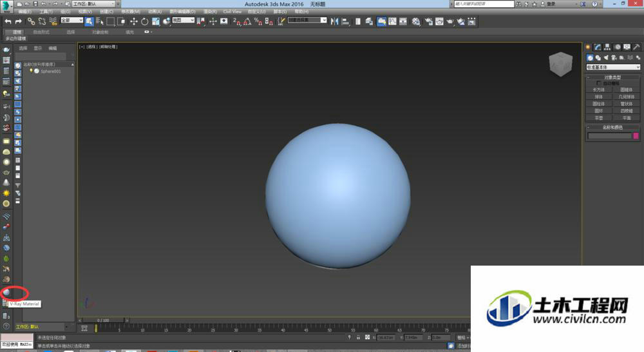Image resolution: width=644 pixels, height=352 pixels.
Task: Open the workspace selector dropdown 工作区: 默认
Action: [93, 4]
